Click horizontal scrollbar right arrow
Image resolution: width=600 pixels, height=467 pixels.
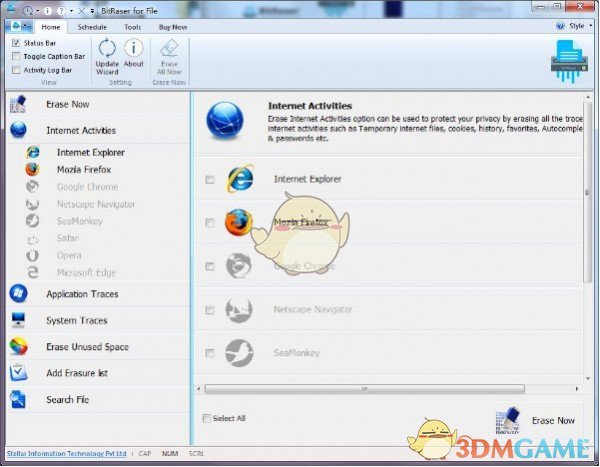click(577, 389)
